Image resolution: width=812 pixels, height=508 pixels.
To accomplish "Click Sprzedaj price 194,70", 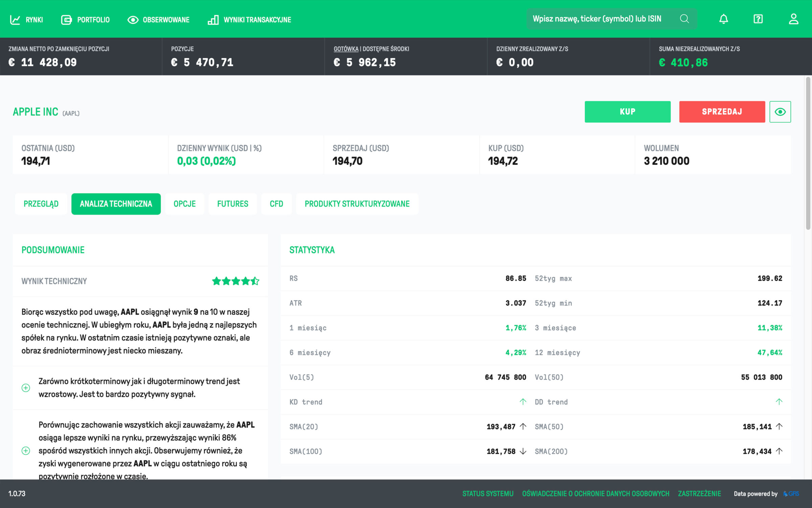I will click(x=347, y=161).
